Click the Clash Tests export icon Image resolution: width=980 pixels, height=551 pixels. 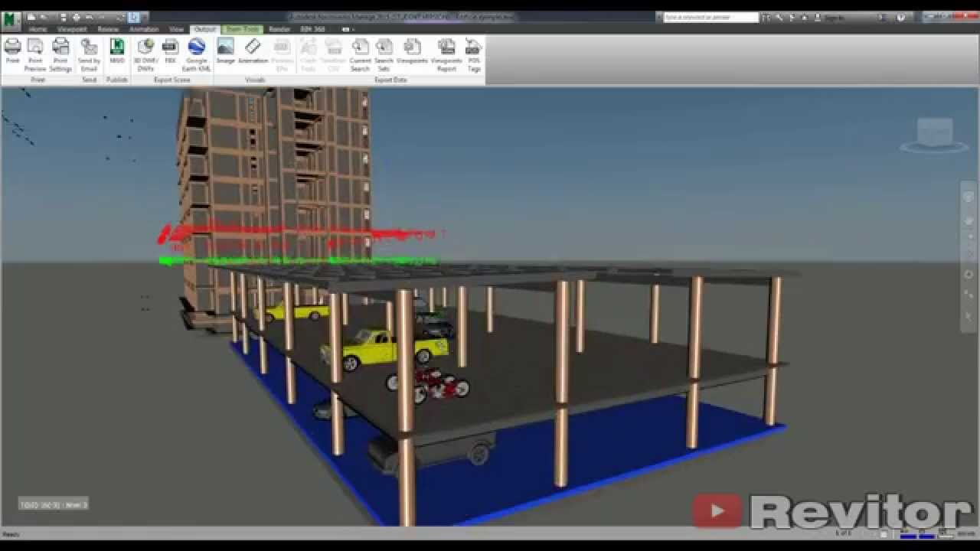coord(309,55)
